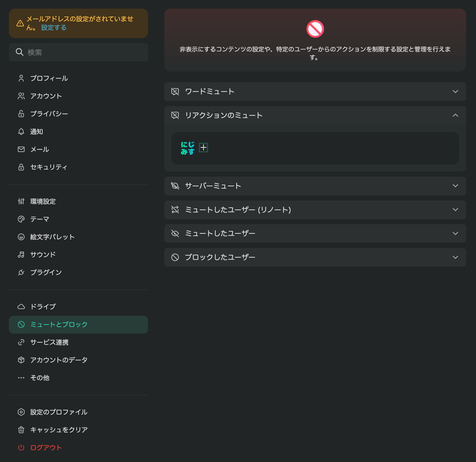Click the 検索 search field

78,52
